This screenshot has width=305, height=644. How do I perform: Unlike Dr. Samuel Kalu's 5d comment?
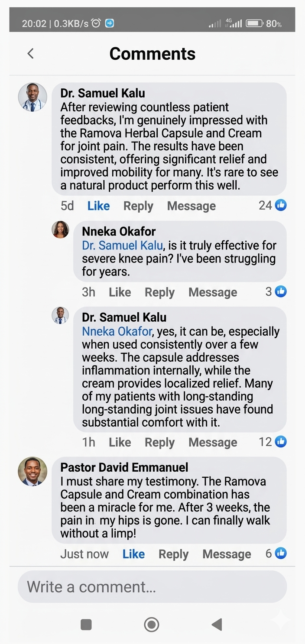98,206
